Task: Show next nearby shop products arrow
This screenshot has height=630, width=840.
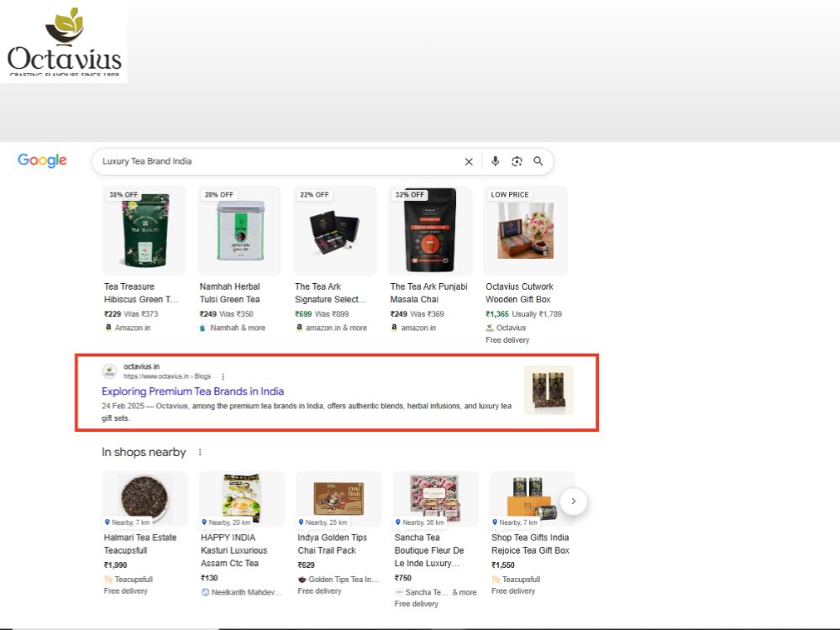Action: 573,501
